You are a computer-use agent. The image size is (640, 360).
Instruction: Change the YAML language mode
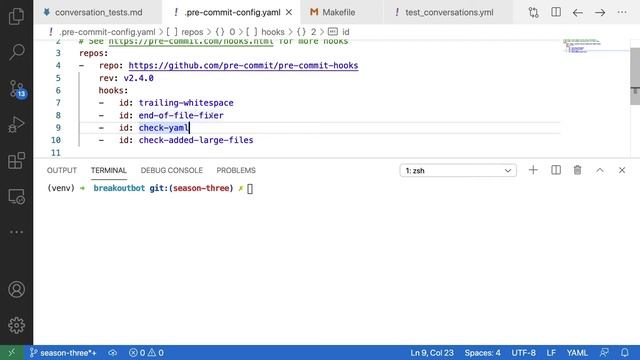pos(577,353)
